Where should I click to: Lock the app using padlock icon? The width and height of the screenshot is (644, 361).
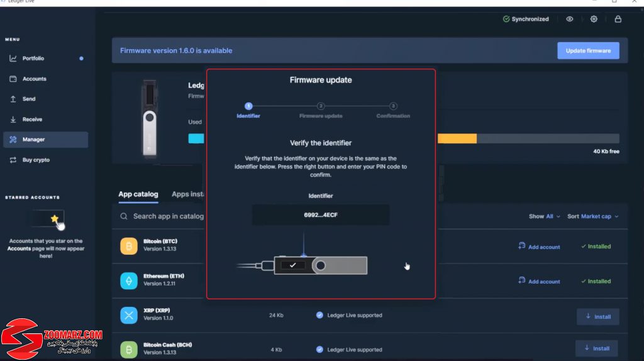click(x=618, y=19)
